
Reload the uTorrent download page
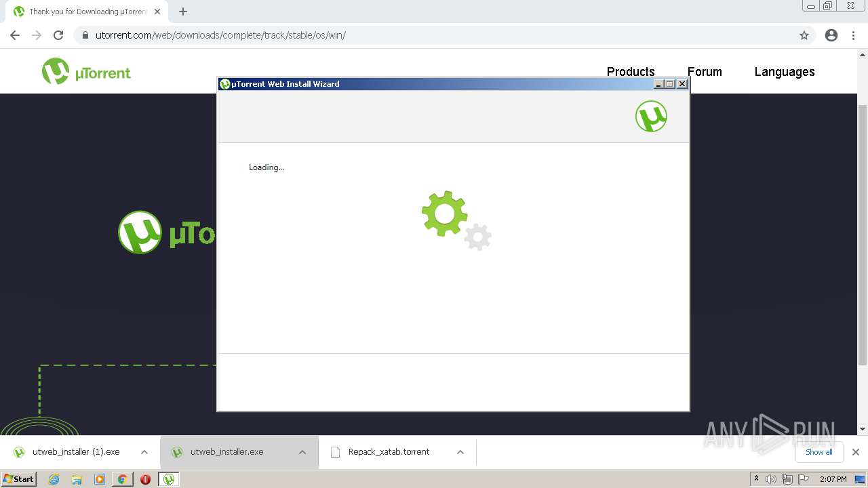(58, 35)
